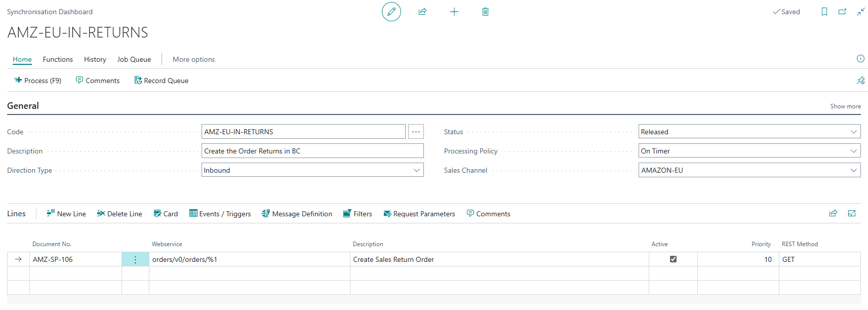The width and height of the screenshot is (868, 310).
Task: Click the Synchronisation Dashboard breadcrumb
Action: (50, 12)
